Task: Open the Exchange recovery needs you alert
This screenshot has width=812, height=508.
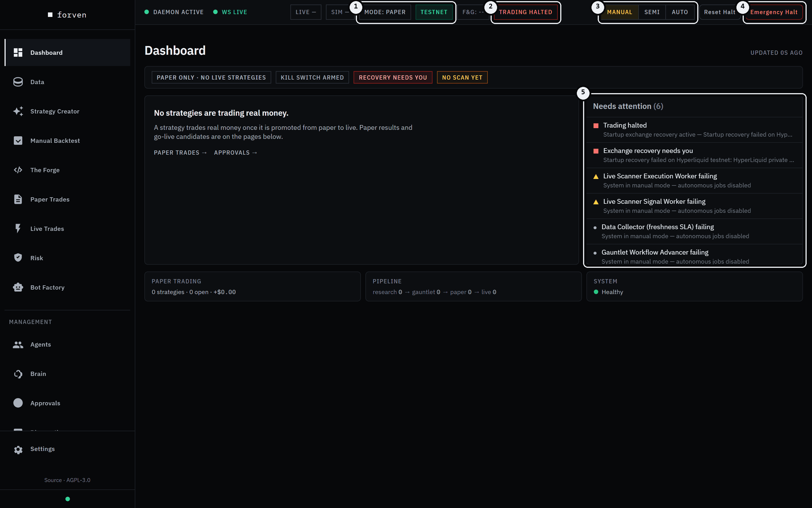Action: click(694, 155)
